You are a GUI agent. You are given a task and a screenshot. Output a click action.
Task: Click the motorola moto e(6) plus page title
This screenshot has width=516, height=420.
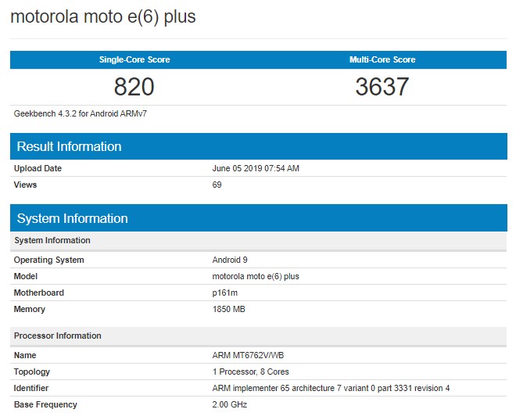103,16
